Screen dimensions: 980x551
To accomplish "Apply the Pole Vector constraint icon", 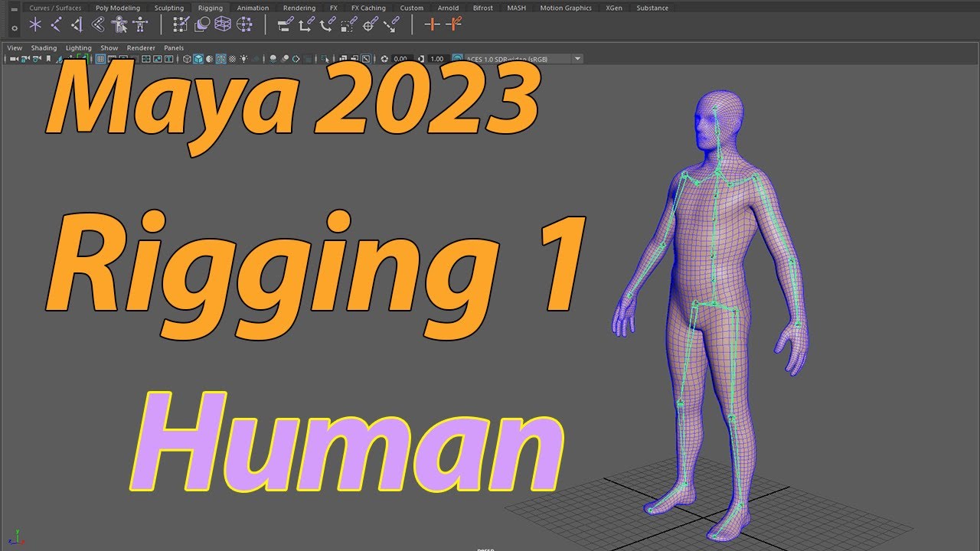I will tap(391, 24).
